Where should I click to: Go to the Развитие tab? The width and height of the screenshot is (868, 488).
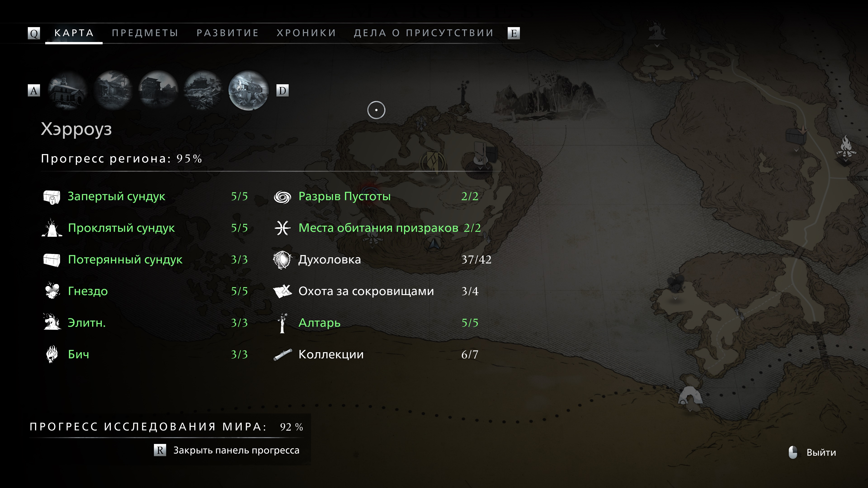[x=227, y=33]
